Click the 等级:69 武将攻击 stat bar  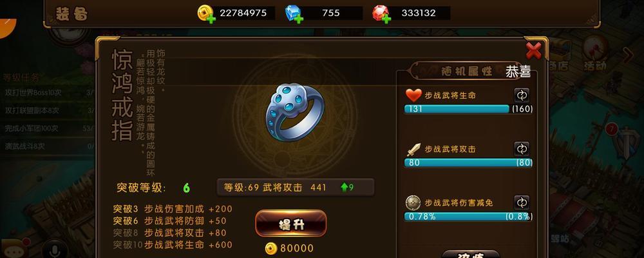(x=296, y=187)
